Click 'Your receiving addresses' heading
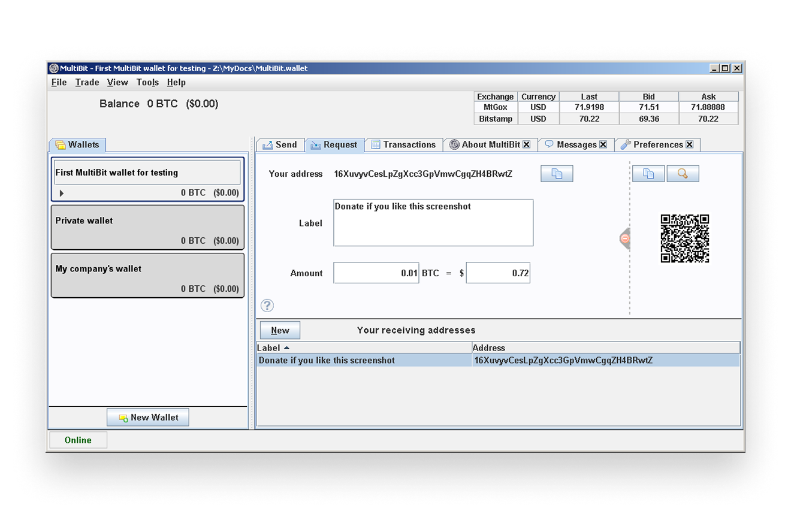This screenshot has height=532, width=791. (416, 330)
